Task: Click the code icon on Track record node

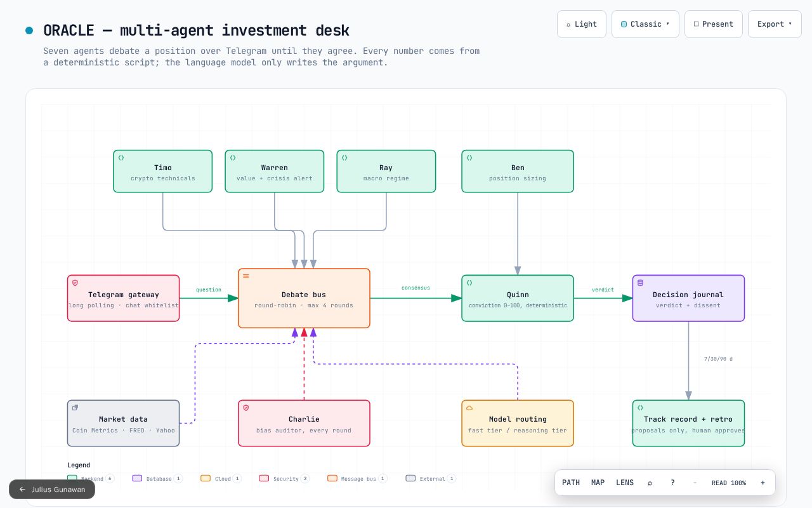Action: 640,408
